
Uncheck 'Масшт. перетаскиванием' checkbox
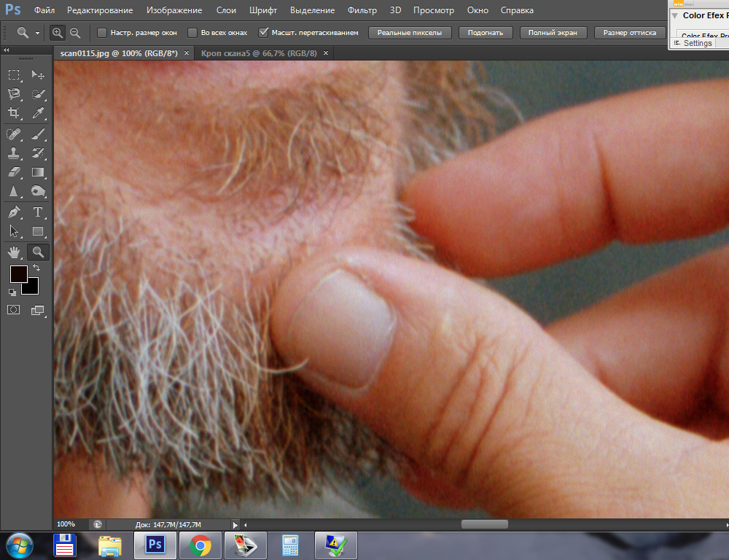pos(264,33)
